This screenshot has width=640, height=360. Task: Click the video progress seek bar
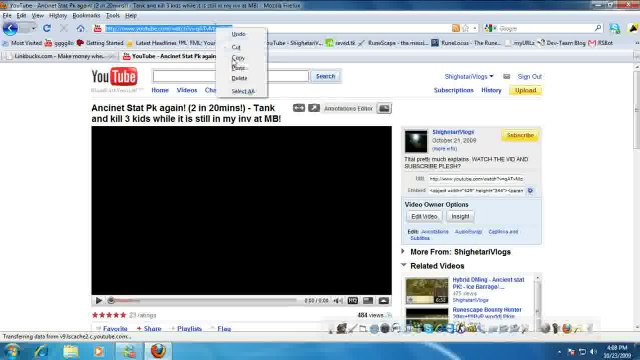click(x=202, y=301)
